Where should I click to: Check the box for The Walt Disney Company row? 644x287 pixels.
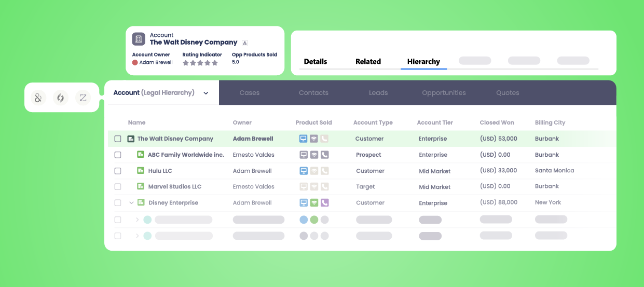[118, 139]
